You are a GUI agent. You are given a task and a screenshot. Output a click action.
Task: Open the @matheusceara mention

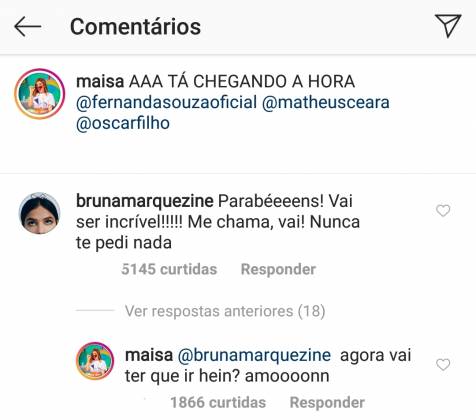[x=326, y=102]
